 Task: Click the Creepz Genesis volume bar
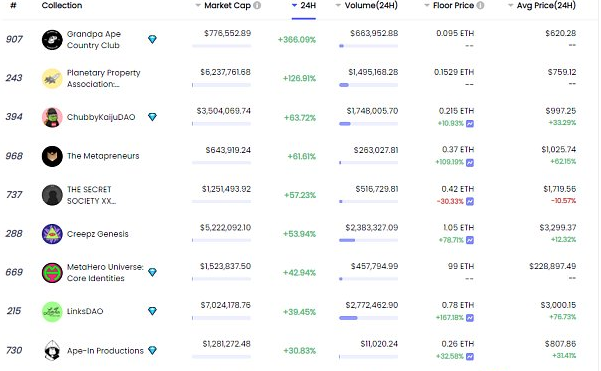pyautogui.click(x=368, y=240)
